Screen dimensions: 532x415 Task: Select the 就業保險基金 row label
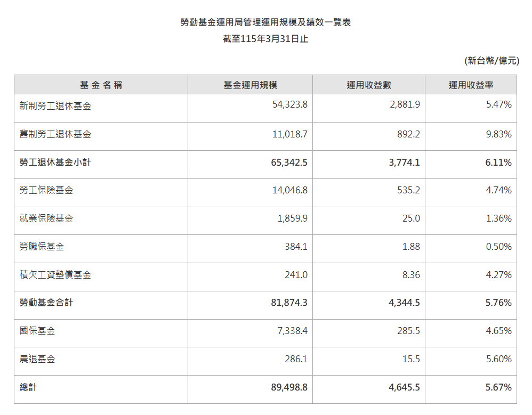point(46,218)
